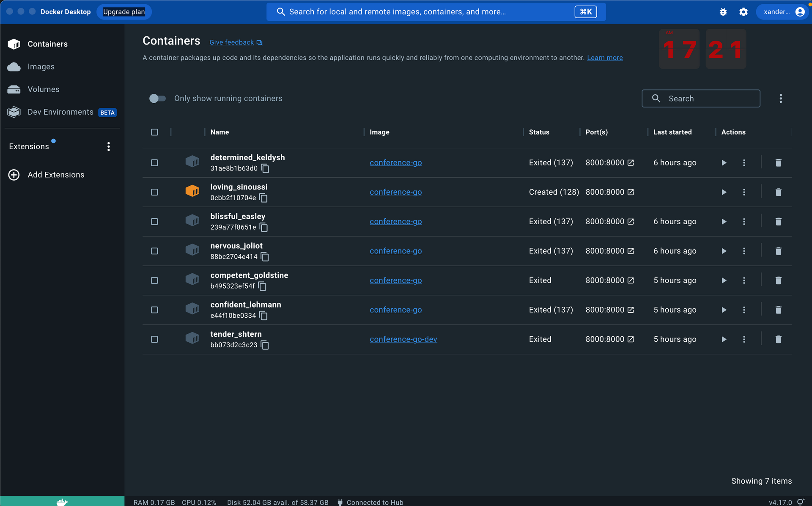Click the Docker whale status icon
Image resolution: width=812 pixels, height=506 pixels.
click(62, 501)
